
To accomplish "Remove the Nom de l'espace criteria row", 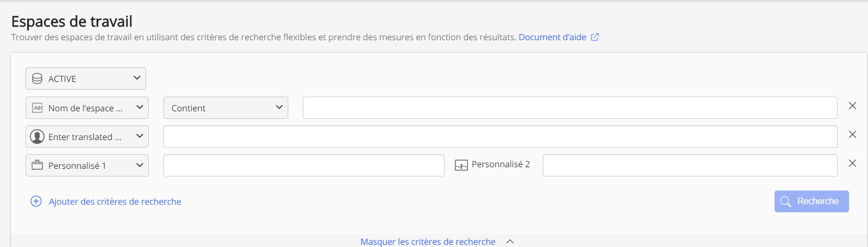I will tap(852, 106).
